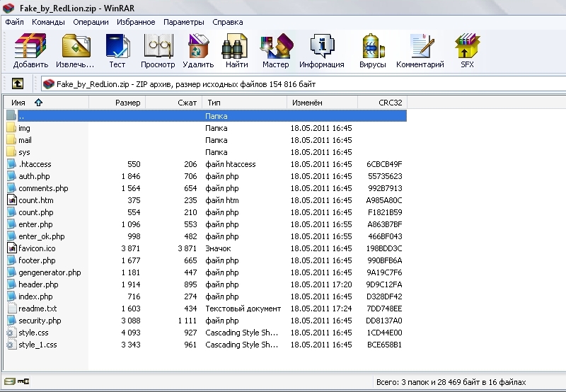Select the gengenerator.php file name
Image resolution: width=566 pixels, height=392 pixels.
click(x=50, y=272)
